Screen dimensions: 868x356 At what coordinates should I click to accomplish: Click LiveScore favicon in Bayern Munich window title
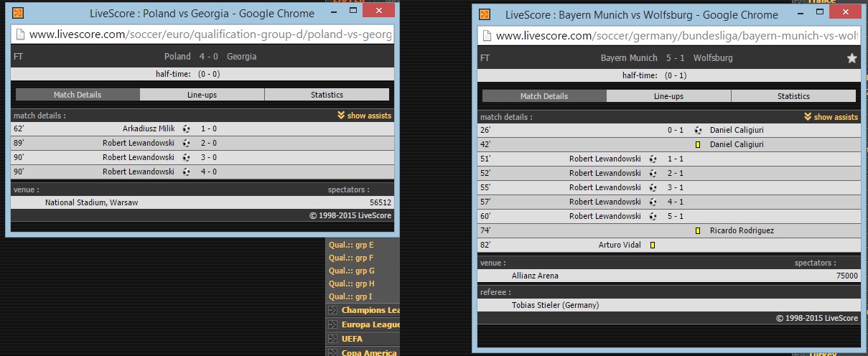485,14
